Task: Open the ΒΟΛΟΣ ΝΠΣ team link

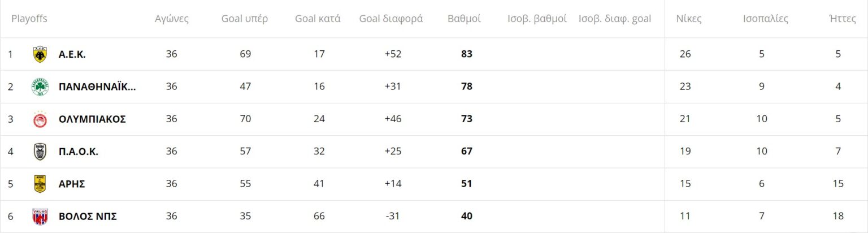Action: (x=88, y=216)
